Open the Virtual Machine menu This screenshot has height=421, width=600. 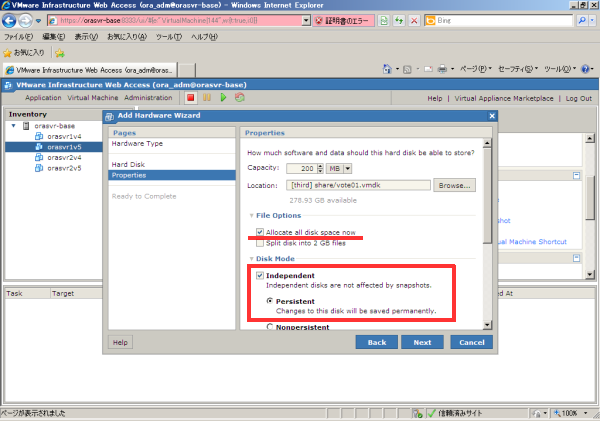point(93,98)
